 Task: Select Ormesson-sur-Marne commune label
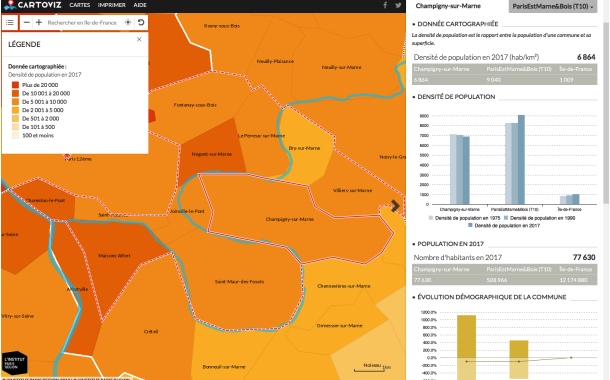tap(339, 326)
